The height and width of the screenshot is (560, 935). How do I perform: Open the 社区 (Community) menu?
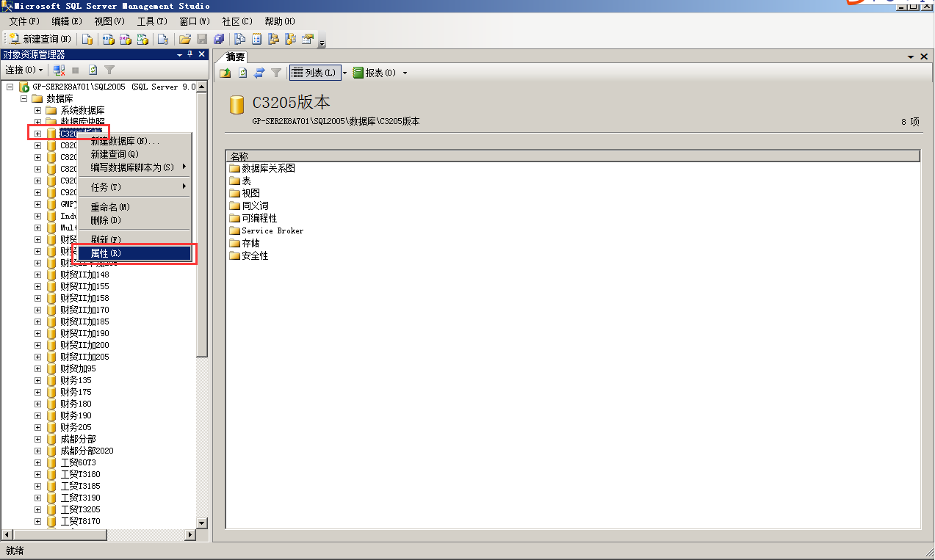point(237,21)
